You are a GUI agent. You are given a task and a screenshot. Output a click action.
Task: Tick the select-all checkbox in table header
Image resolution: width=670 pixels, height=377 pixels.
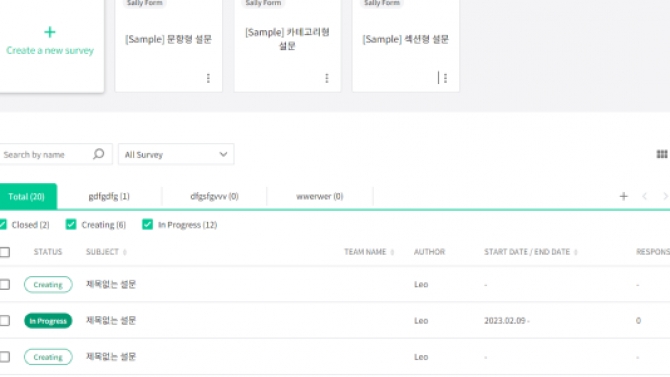click(5, 252)
